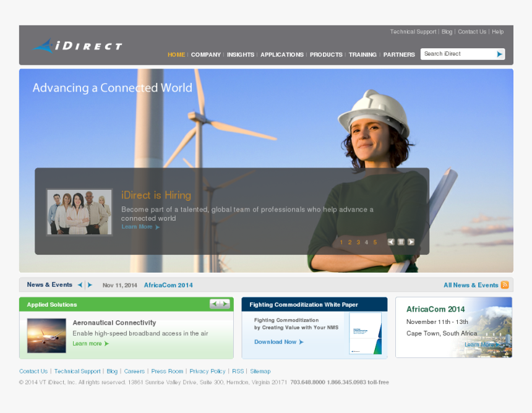Open Technical Support link in top bar
This screenshot has height=413, width=532.
coord(413,32)
